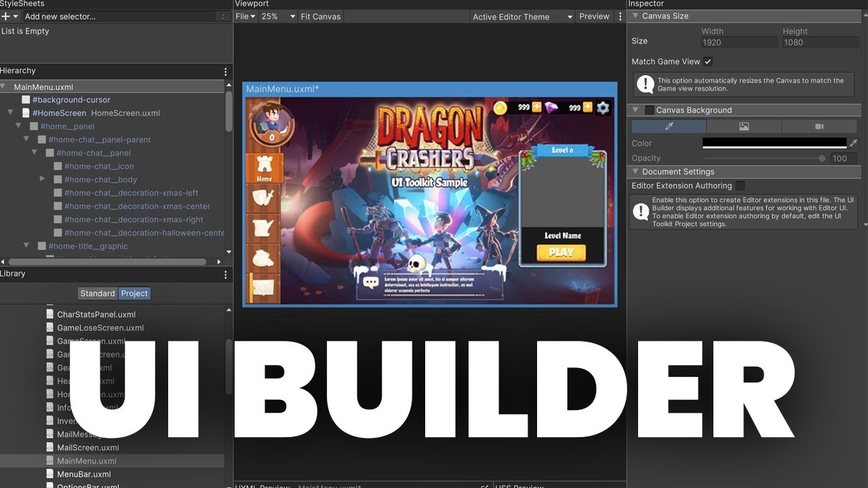Click the black Color swatch field
This screenshot has height=488, width=868.
[774, 143]
